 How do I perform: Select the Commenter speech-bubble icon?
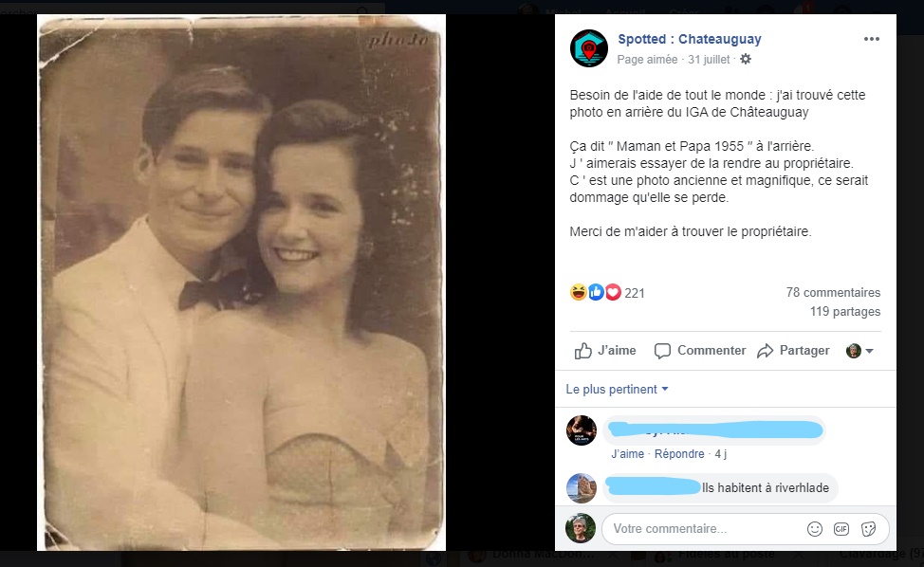click(662, 350)
